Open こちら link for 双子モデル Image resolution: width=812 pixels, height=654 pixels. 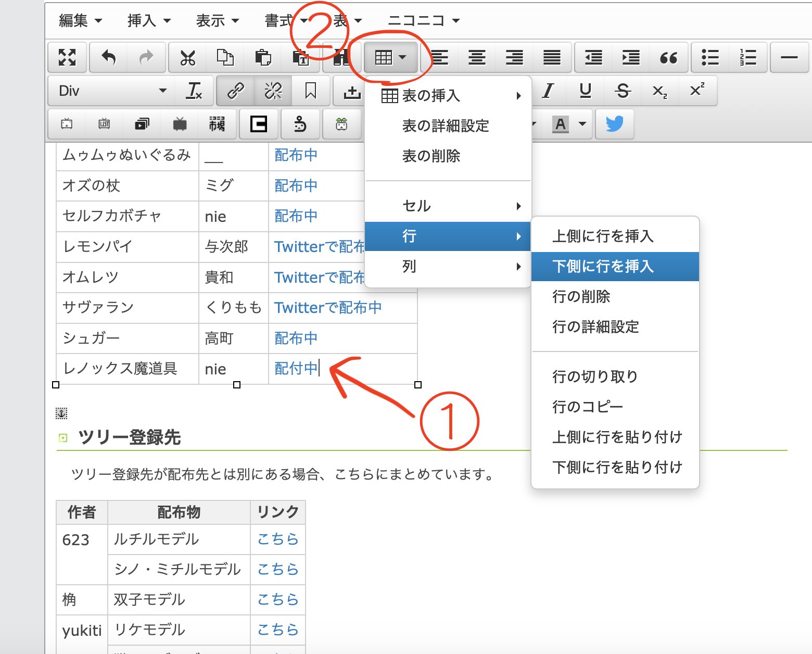(x=278, y=599)
